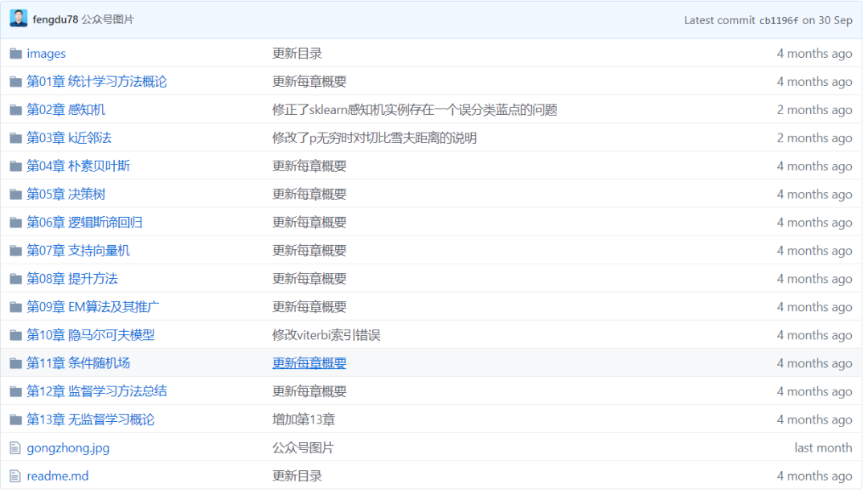Open 第12章 监督学习方法总结 folder
This screenshot has height=495, width=868.
[x=96, y=391]
